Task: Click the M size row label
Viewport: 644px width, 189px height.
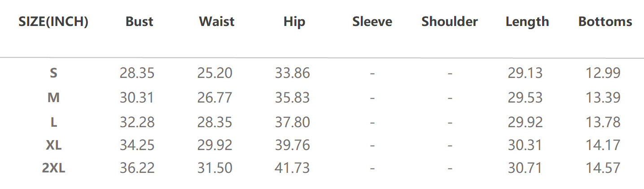Action: [x=53, y=98]
